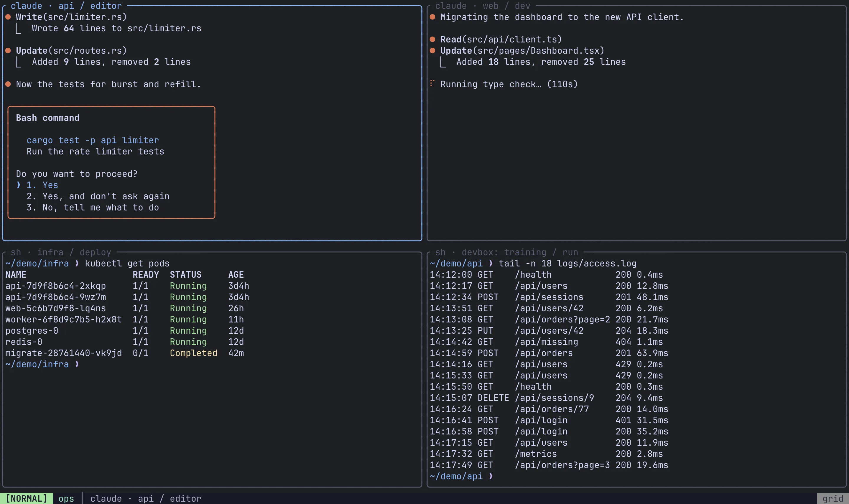Image resolution: width=849 pixels, height=504 pixels.
Task: Click the 'tail -n 18 logs/access.log' command
Action: [x=567, y=263]
